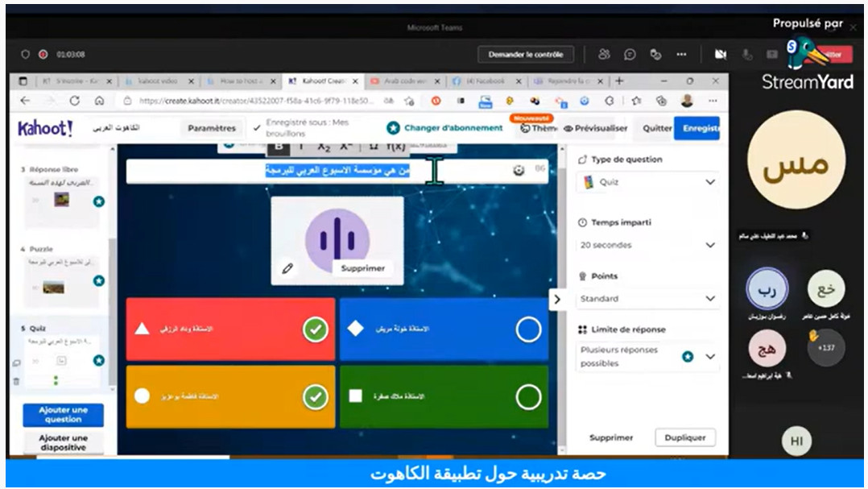Click 'Enregistré sous : Mes brouillons' text
Viewport: 868px width, 489px height.
pos(308,128)
